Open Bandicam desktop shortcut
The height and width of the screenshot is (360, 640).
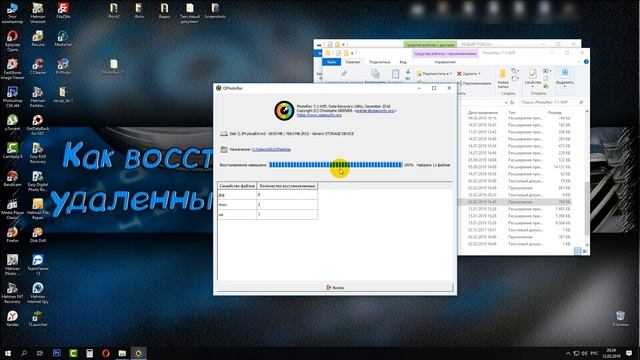coord(12,178)
